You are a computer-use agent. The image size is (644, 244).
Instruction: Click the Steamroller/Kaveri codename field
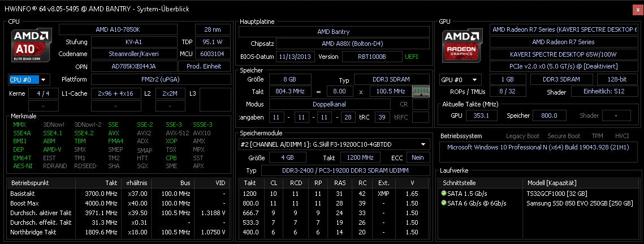tap(134, 54)
